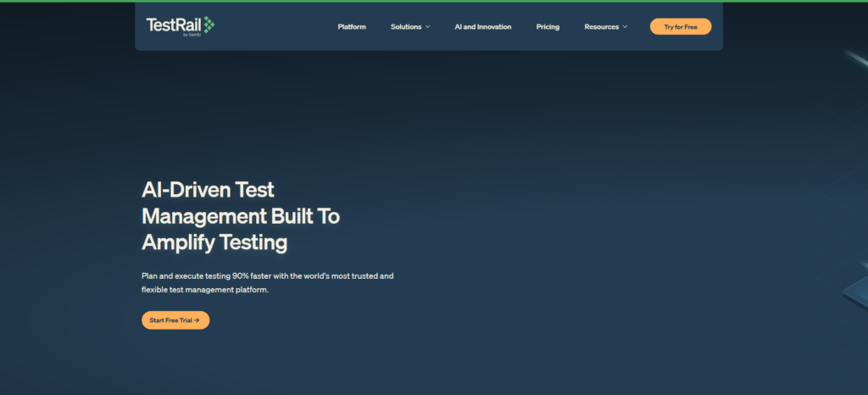Click the "Amplify Testing" headline text
The width and height of the screenshot is (868, 395).
[214, 242]
